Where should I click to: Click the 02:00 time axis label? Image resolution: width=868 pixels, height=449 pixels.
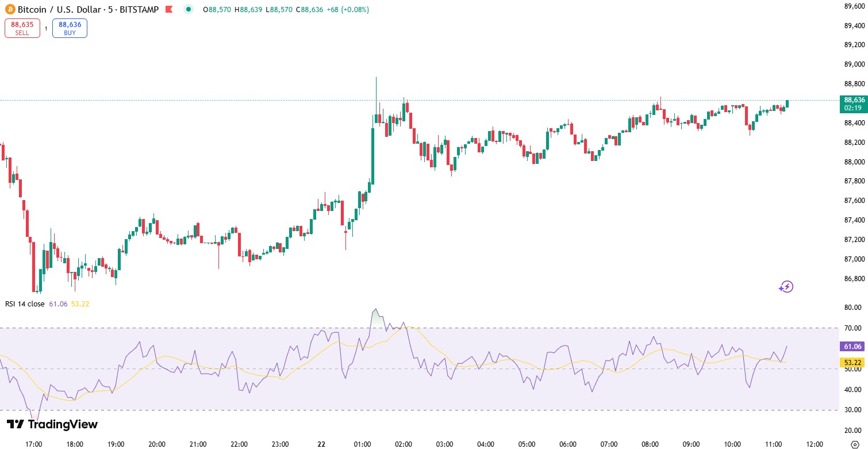[x=404, y=444]
